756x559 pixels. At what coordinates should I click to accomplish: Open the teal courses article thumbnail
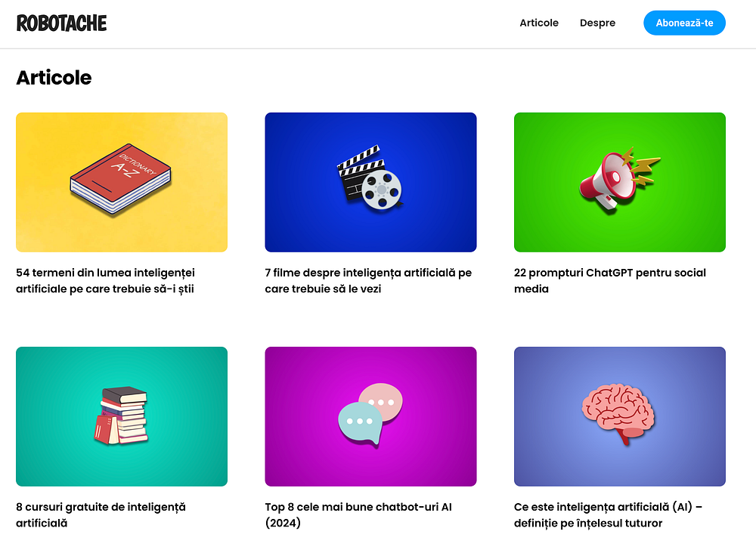[122, 416]
